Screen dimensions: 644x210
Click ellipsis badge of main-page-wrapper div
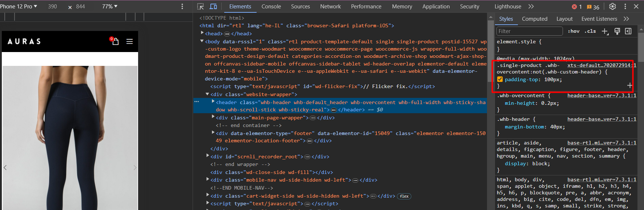tap(313, 118)
